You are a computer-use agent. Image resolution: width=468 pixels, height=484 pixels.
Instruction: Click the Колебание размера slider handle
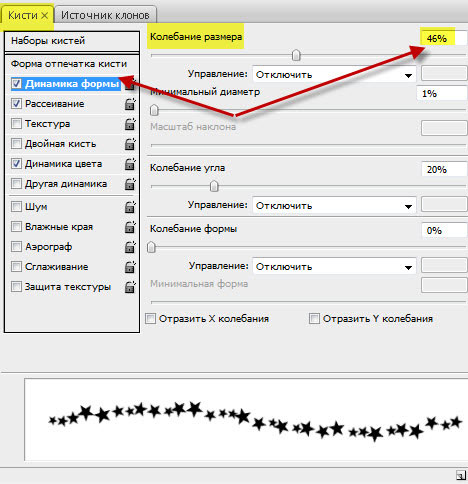(x=296, y=55)
